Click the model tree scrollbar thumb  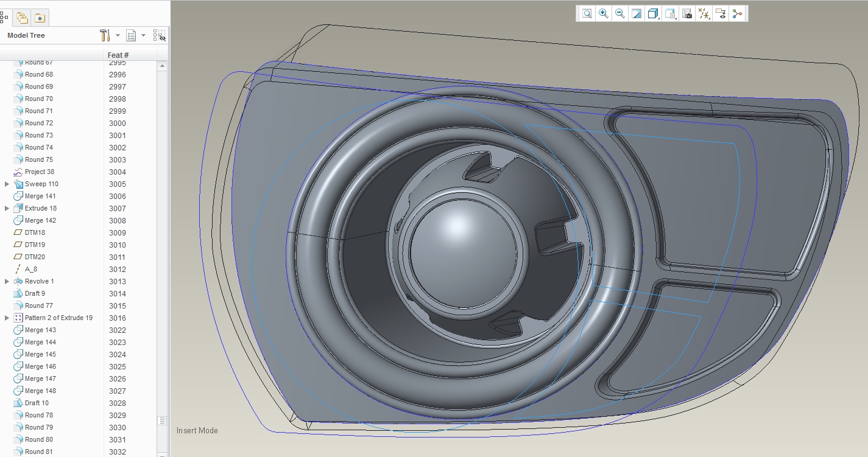tap(162, 420)
